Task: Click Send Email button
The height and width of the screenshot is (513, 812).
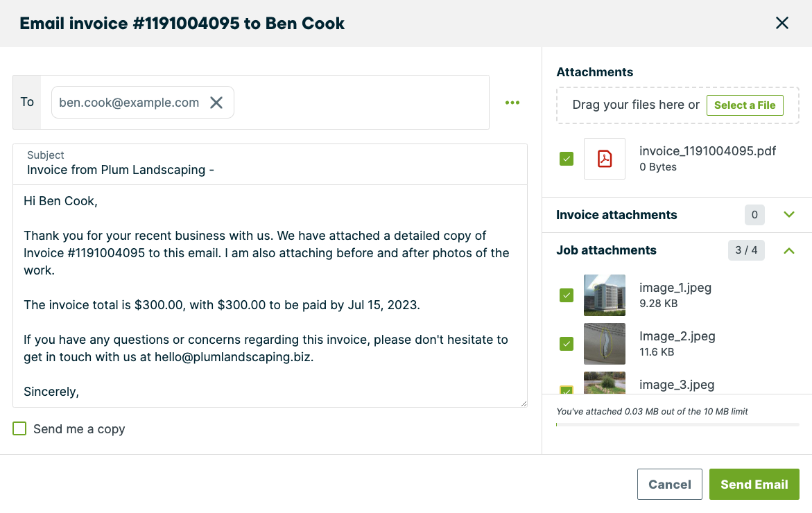Action: [754, 484]
